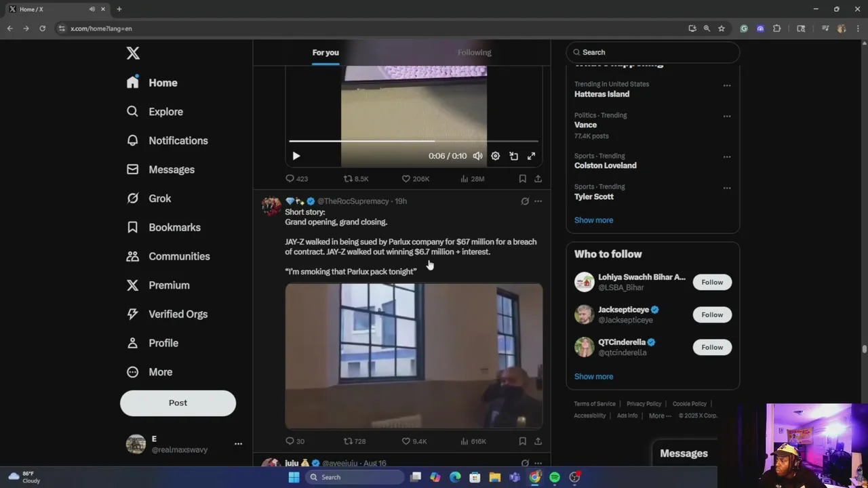View analytics of post with 616K views
This screenshot has width=868, height=488.
tap(473, 441)
